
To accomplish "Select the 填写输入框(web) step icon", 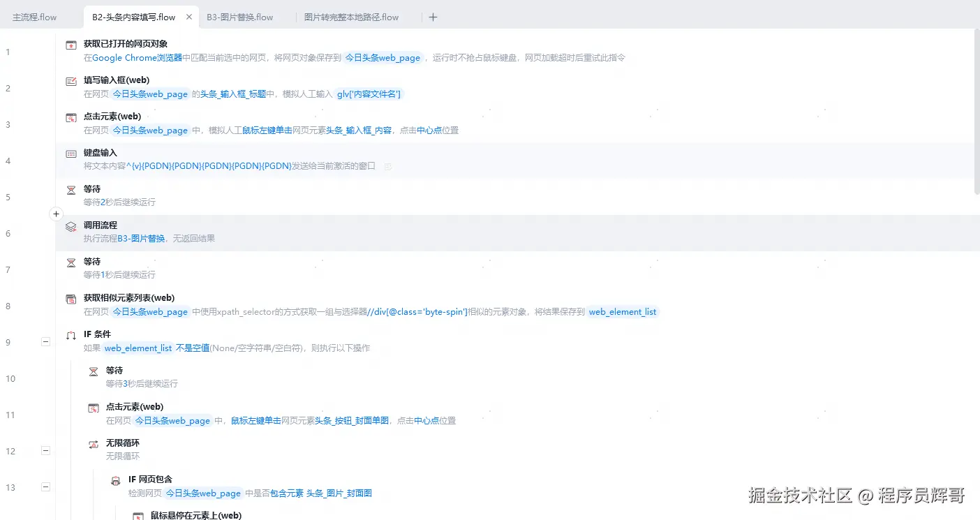I will pos(70,80).
